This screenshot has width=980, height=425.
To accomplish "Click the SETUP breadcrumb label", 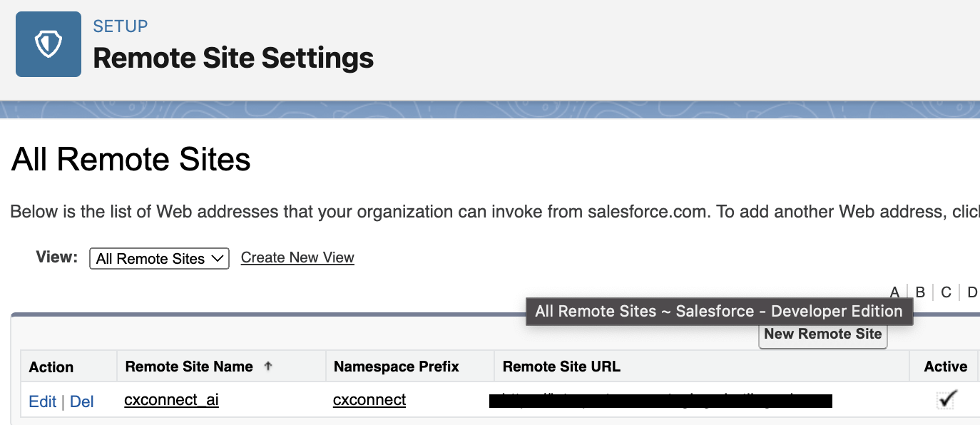I will point(121,26).
